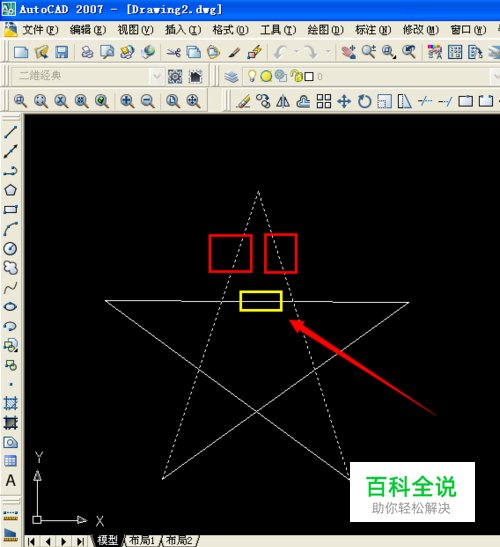This screenshot has height=547, width=500.
Task: Select the Point tool
Action: (10, 384)
